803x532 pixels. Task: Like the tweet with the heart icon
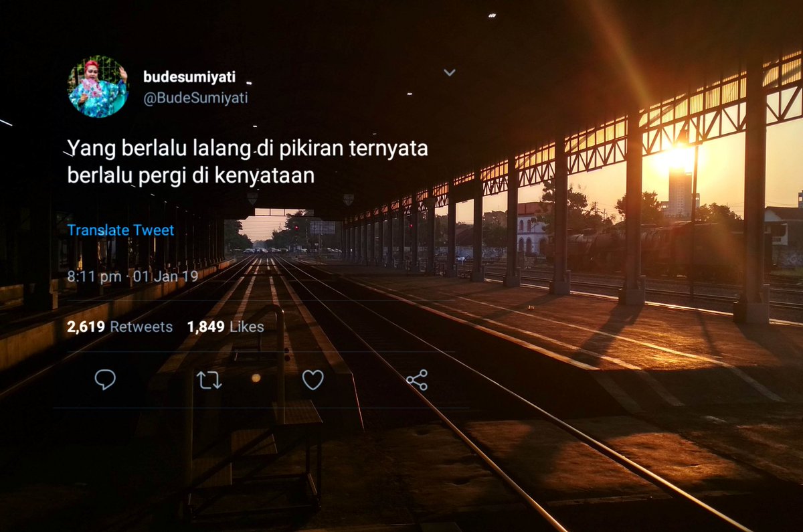pyautogui.click(x=313, y=380)
